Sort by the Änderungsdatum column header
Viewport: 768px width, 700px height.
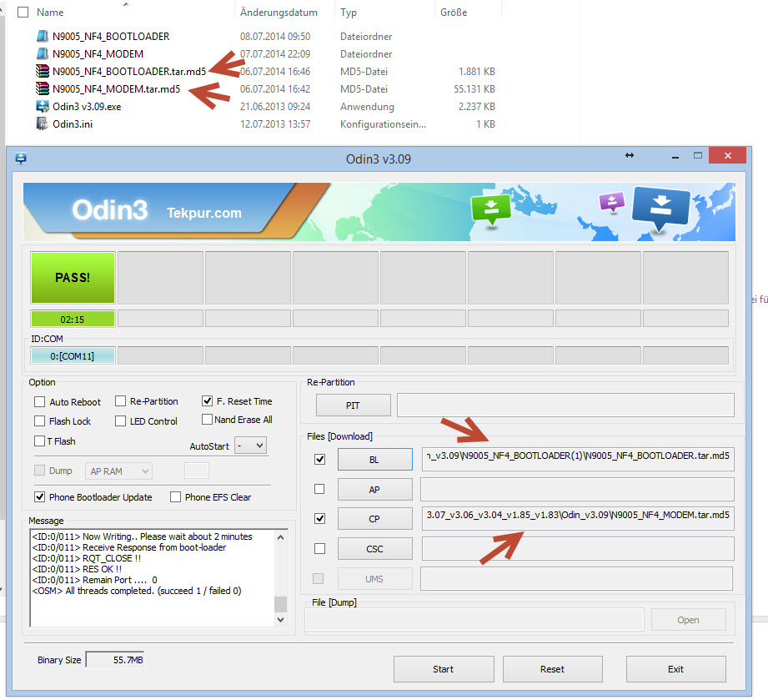pos(279,13)
